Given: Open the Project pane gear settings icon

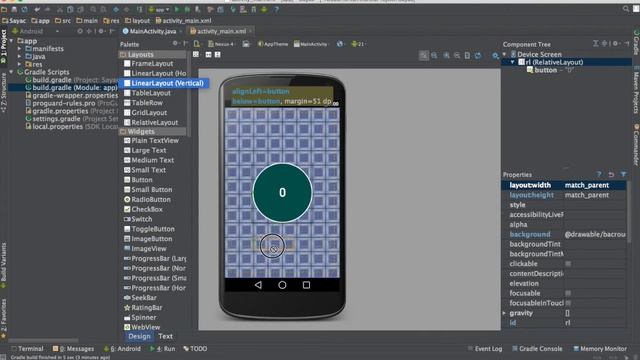Looking at the screenshot, I should click(x=101, y=31).
